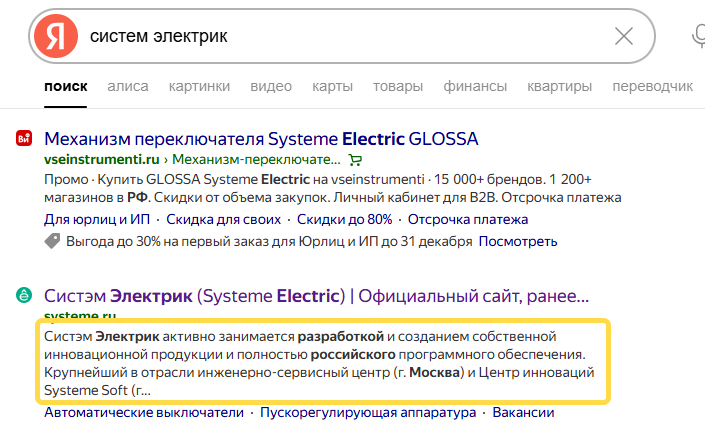Screen dimensions: 705x443
Task: Click the vseinstrumenti favicon icon
Action: pos(23,139)
